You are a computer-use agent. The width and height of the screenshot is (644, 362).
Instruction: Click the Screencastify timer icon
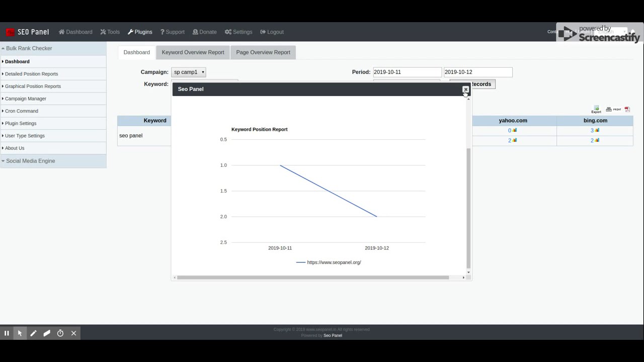[x=60, y=333]
